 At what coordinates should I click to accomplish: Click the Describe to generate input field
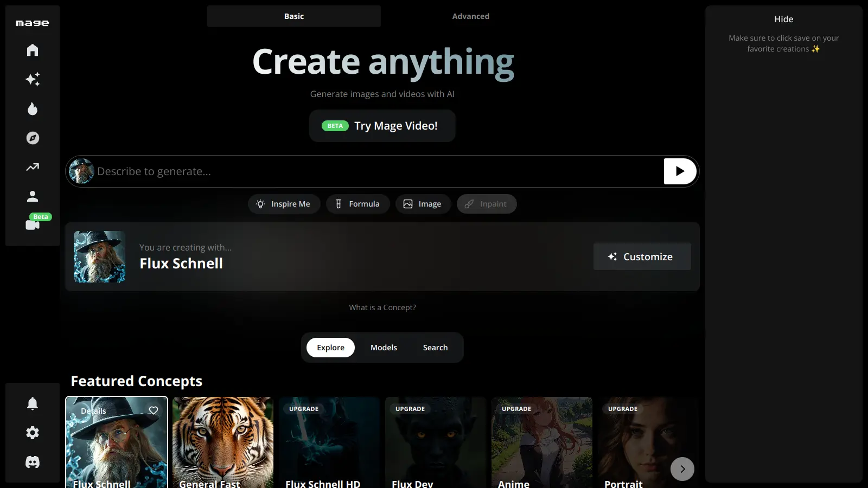pos(374,171)
